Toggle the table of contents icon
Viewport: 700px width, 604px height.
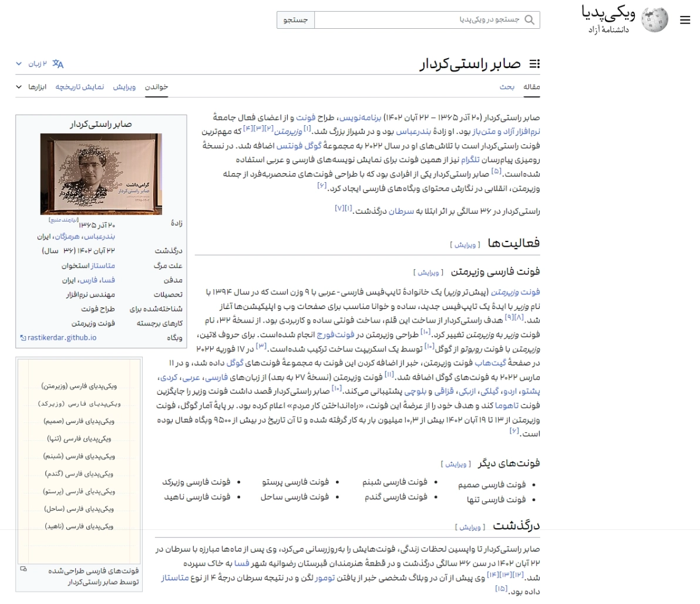[x=534, y=64]
